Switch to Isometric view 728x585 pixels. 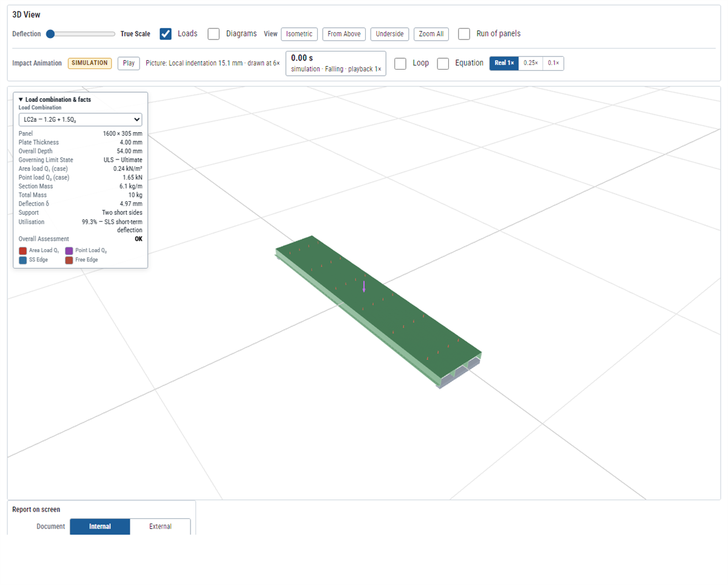(x=299, y=34)
